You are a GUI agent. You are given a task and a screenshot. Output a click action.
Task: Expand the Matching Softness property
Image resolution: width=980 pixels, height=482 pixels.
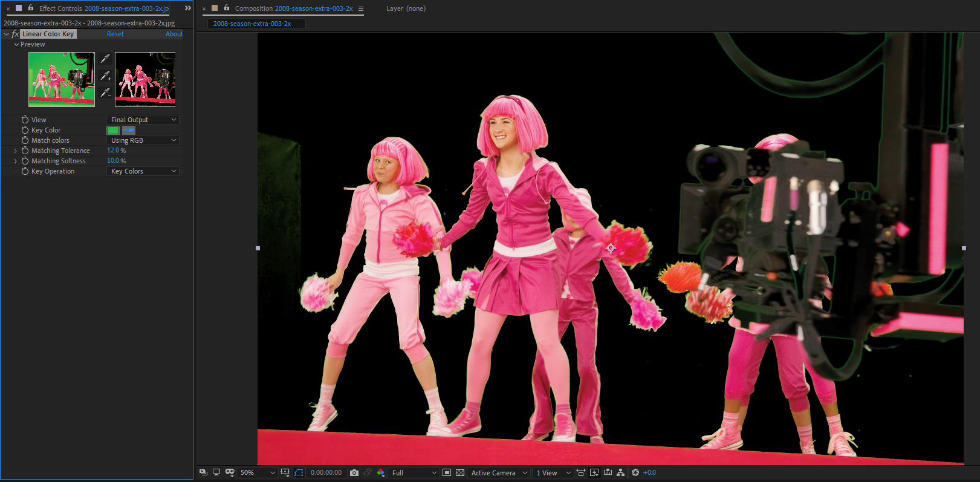pos(16,161)
